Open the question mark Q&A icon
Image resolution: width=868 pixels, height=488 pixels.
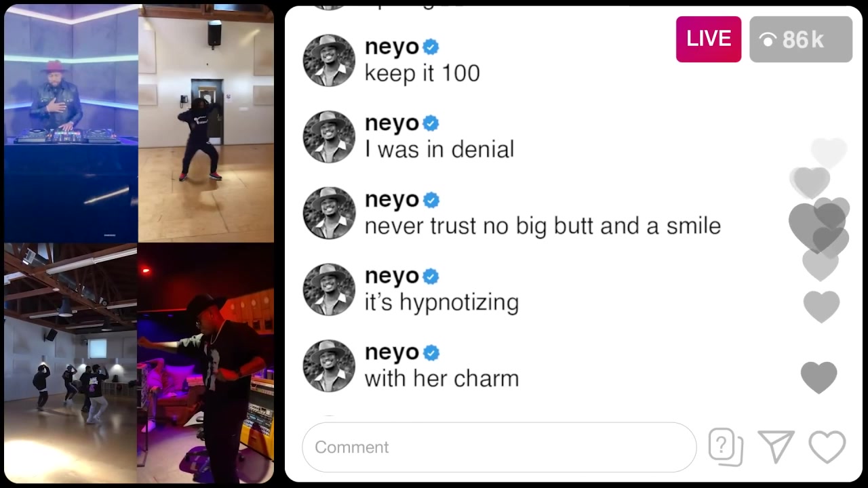(726, 447)
